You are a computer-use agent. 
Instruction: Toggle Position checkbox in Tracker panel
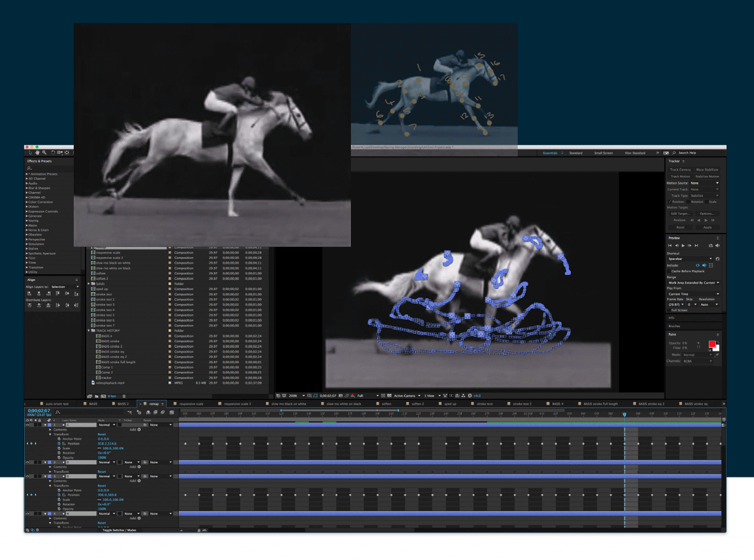670,202
